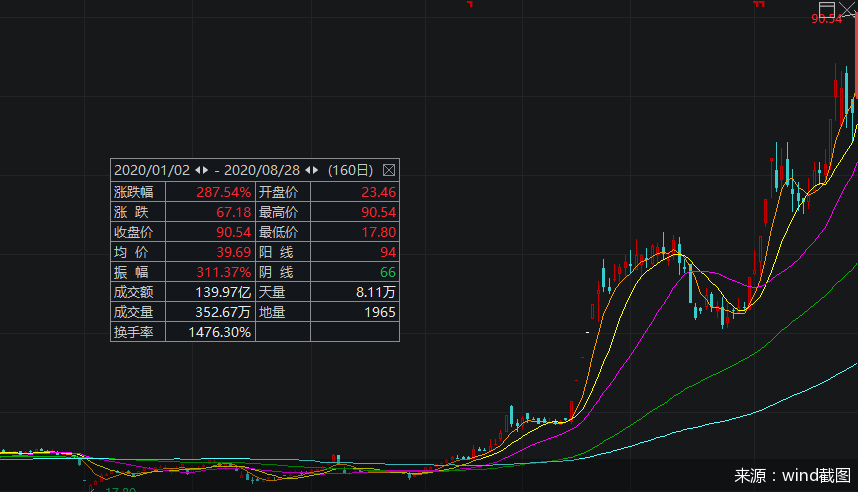The image size is (858, 492).
Task: Move the end date 2020/08/28 later
Action: 316,170
